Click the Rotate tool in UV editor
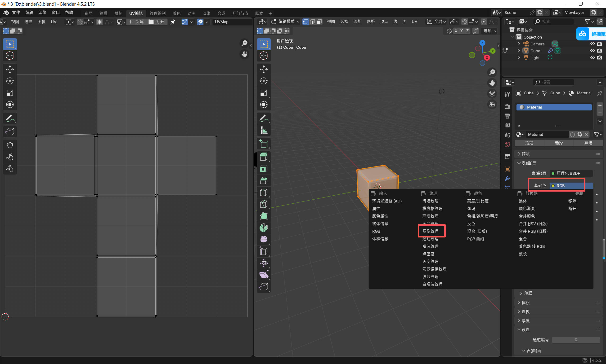Screen dimensions: 606x364 [10, 81]
